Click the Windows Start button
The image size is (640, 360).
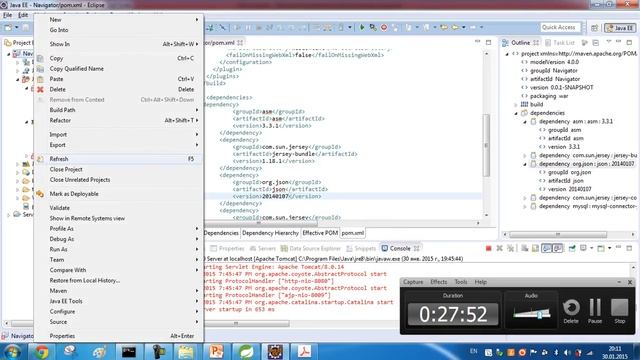pos(12,351)
